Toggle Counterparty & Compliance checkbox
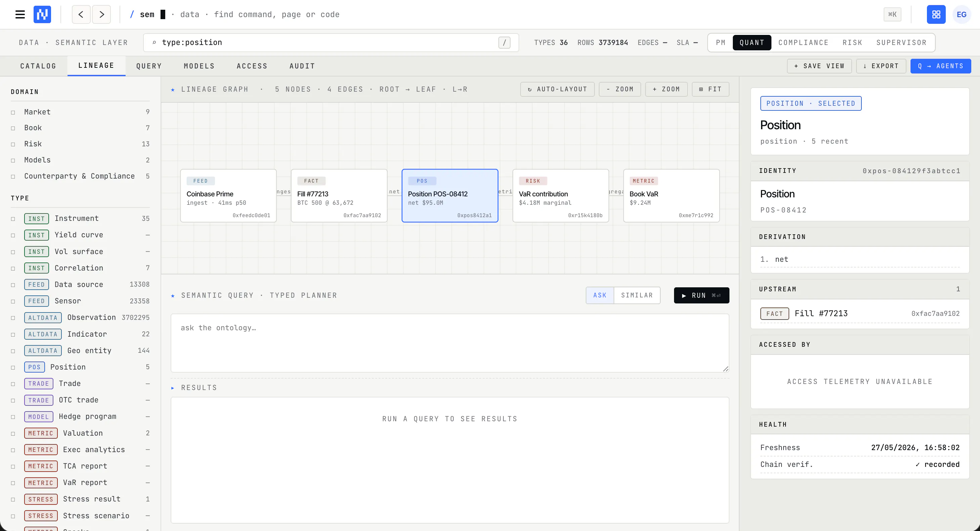 pyautogui.click(x=13, y=176)
